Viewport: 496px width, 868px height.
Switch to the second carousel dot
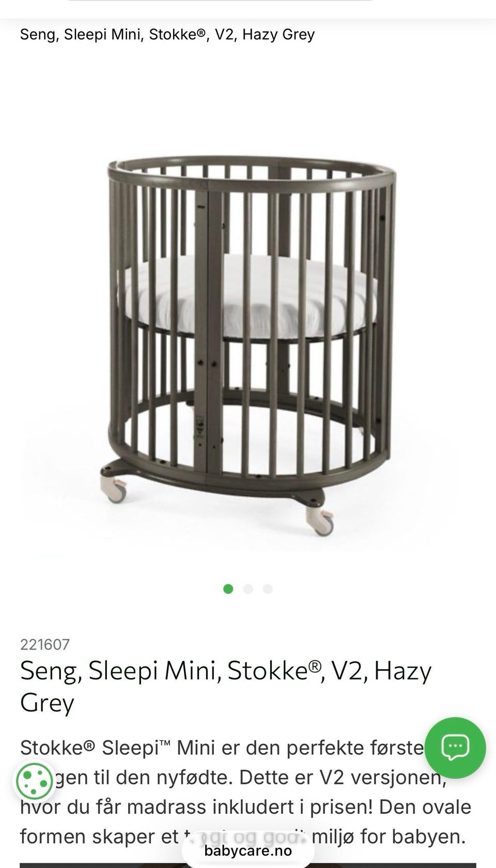coord(248,589)
